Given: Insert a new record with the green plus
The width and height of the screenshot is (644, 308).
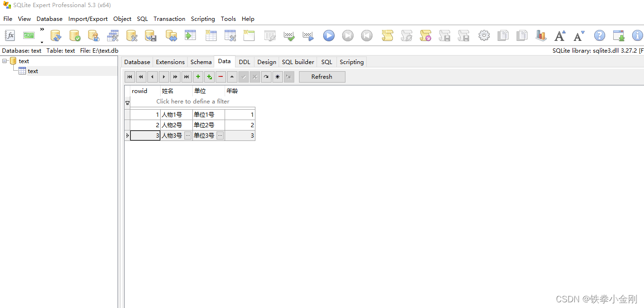Looking at the screenshot, I should pyautogui.click(x=198, y=76).
